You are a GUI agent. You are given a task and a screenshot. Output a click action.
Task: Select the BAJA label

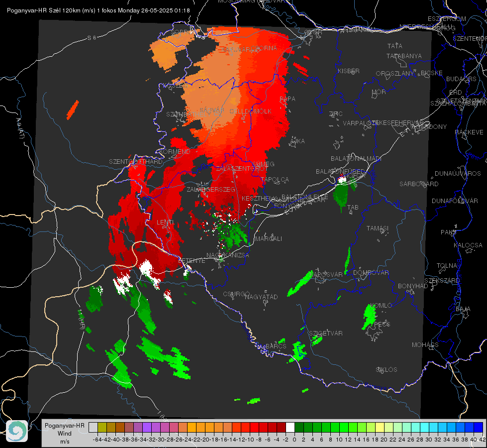click(463, 309)
